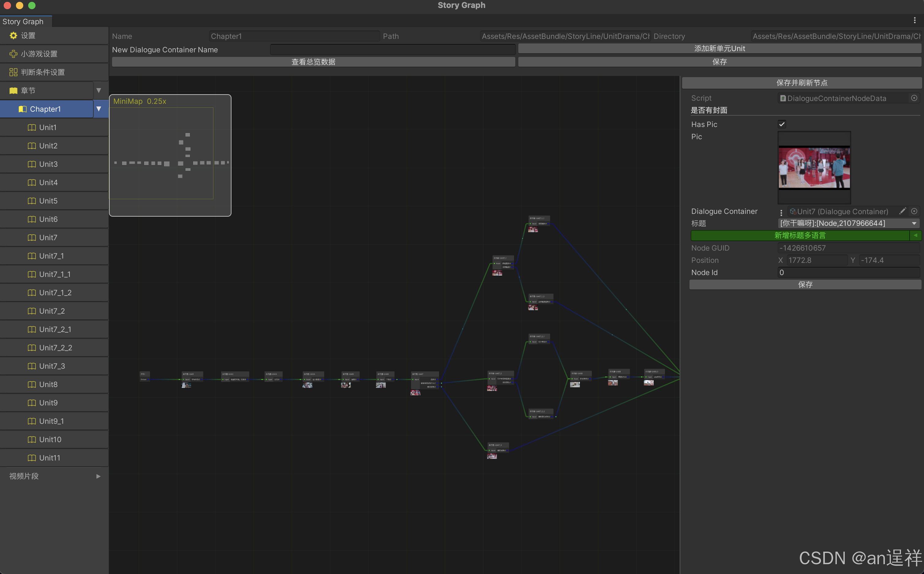Click the three-dot menu beside Dialogue Container field
924x574 pixels.
click(x=781, y=212)
